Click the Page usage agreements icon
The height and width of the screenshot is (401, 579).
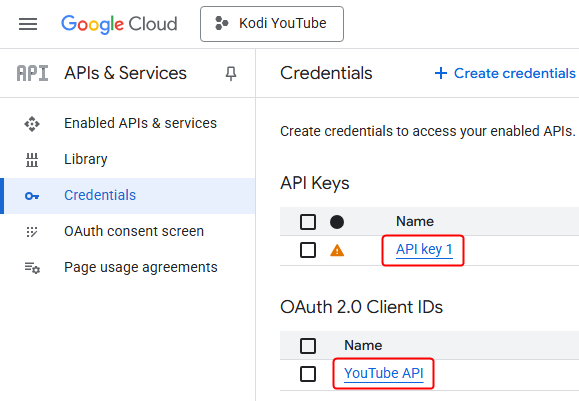click(32, 268)
